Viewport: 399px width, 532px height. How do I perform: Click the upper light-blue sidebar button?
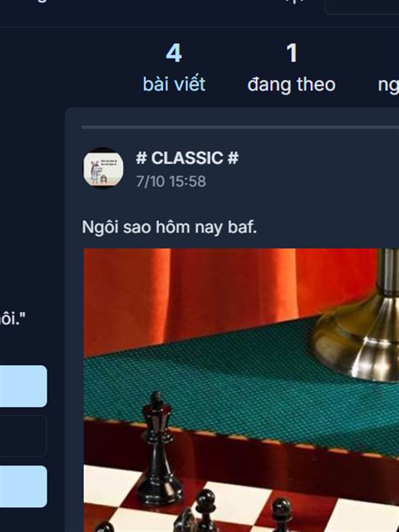coord(23,386)
